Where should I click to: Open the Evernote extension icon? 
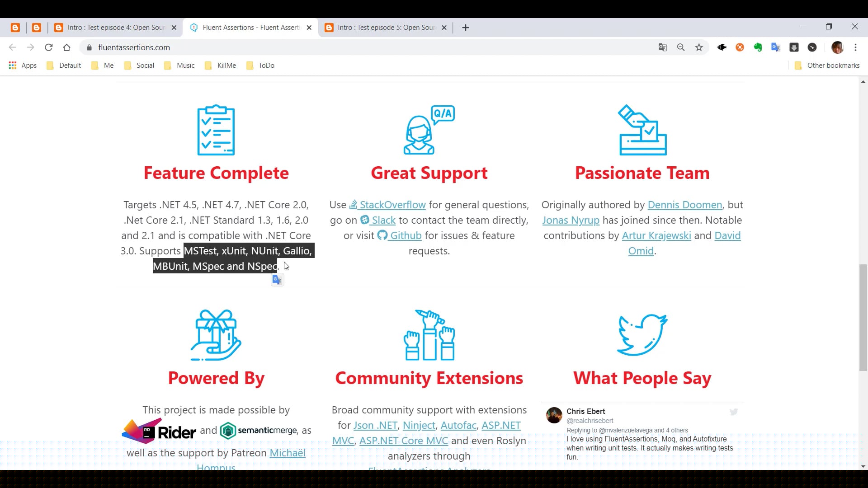coord(758,47)
